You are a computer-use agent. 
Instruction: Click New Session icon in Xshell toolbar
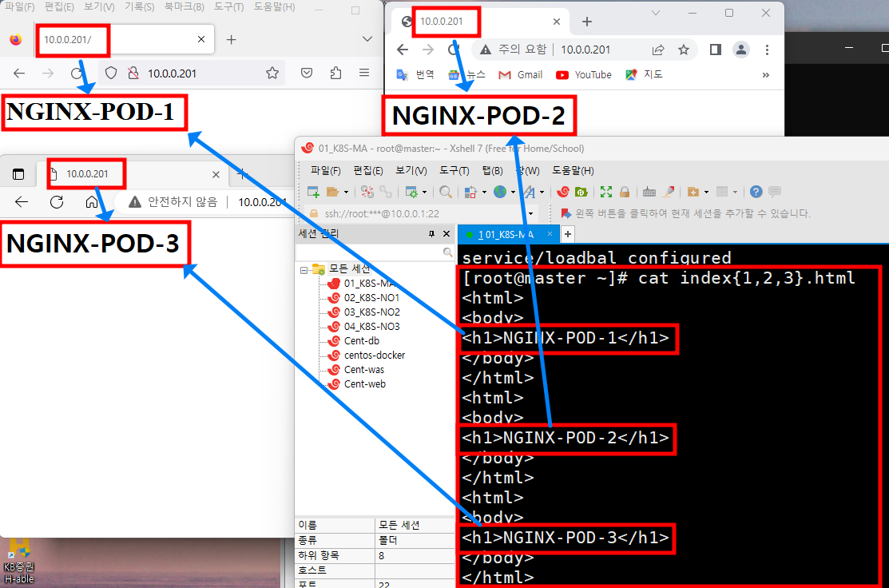tap(313, 193)
